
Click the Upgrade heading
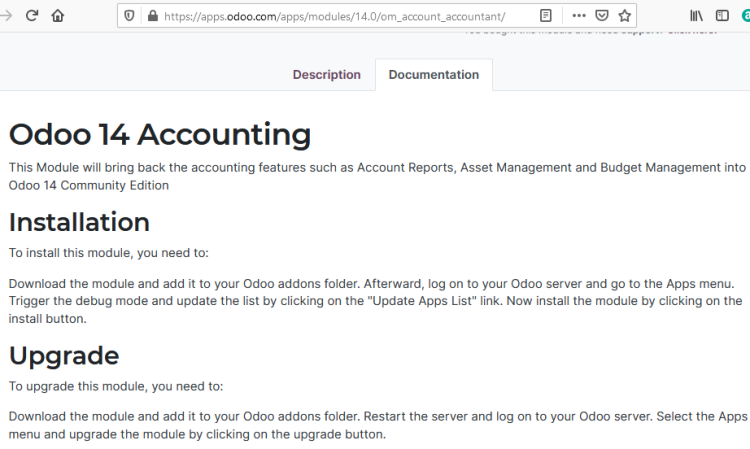(64, 356)
